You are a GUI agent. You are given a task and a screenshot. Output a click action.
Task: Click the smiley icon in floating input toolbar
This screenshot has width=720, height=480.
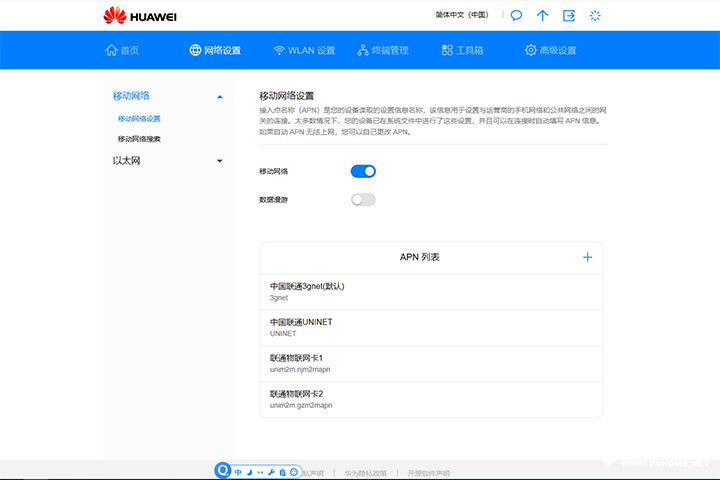[x=294, y=471]
